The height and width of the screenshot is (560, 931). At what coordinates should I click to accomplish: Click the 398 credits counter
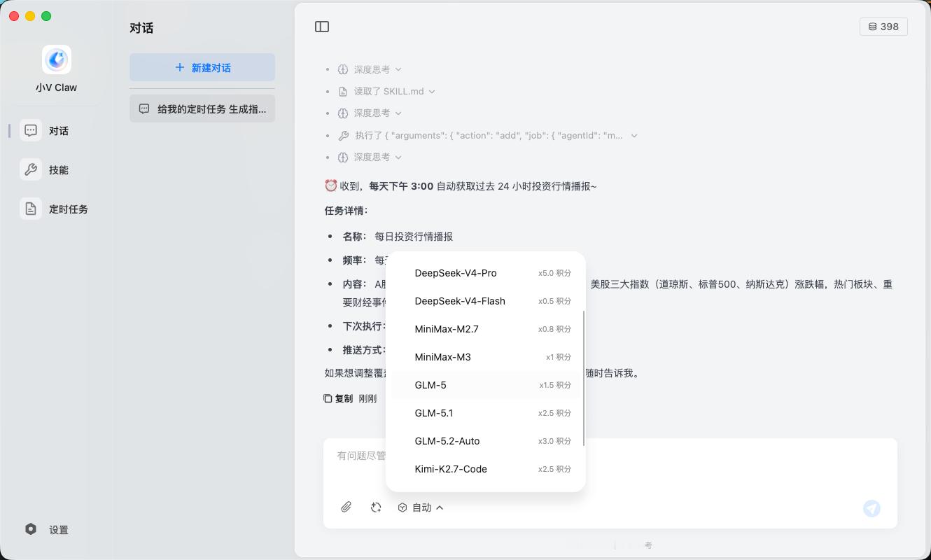pyautogui.click(x=883, y=27)
